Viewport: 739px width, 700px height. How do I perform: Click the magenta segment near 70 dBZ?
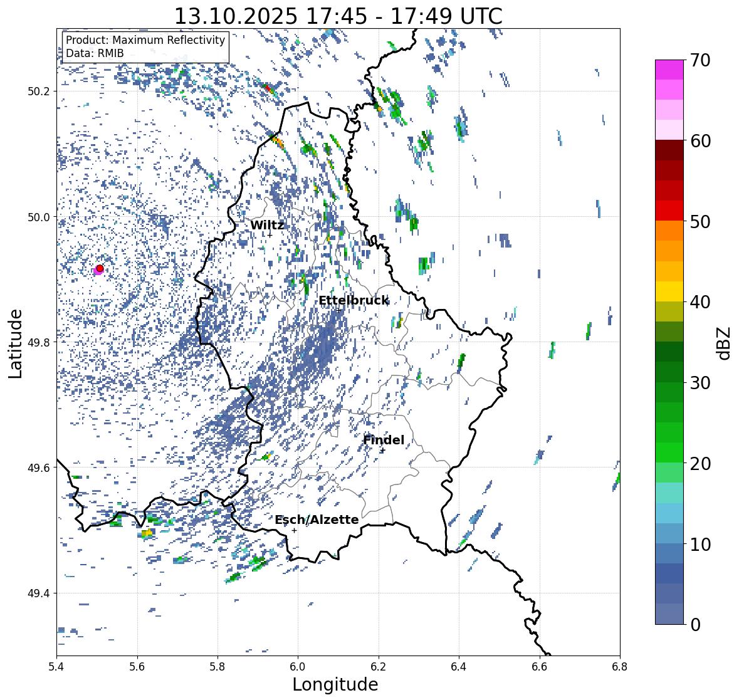tap(669, 70)
